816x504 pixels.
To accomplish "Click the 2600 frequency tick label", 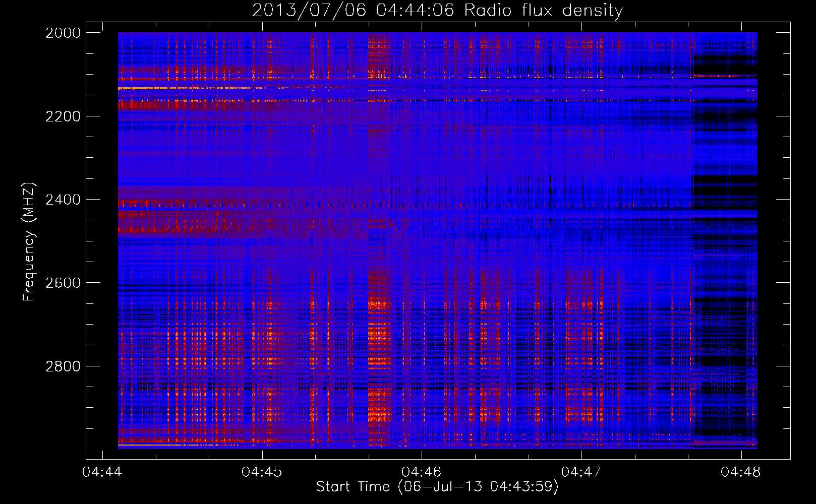I will (x=63, y=283).
